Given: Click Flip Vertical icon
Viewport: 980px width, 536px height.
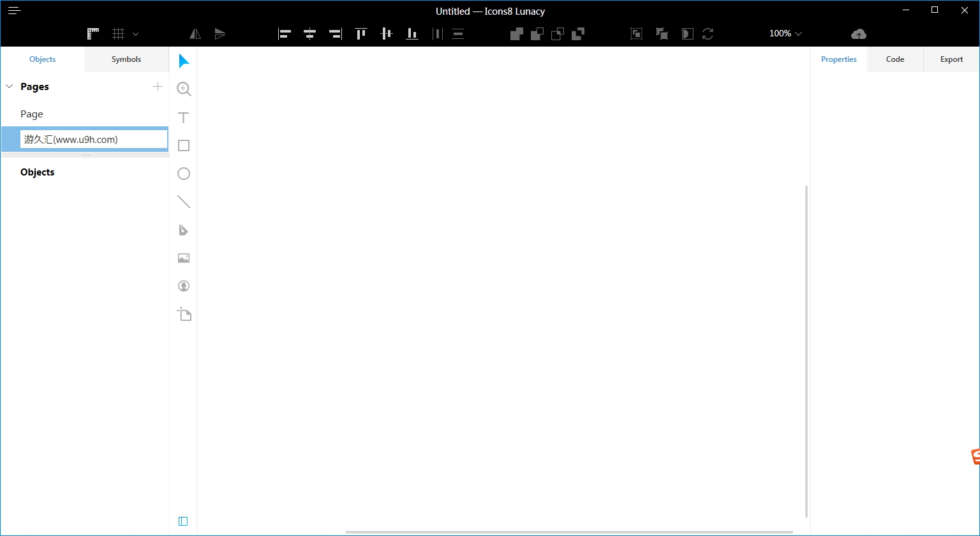Looking at the screenshot, I should click(x=220, y=34).
